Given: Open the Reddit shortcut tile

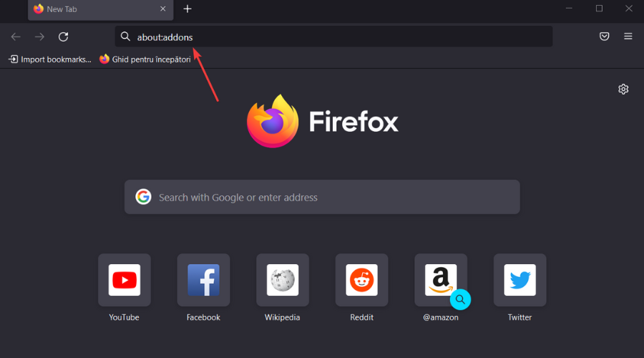Looking at the screenshot, I should coord(361,280).
